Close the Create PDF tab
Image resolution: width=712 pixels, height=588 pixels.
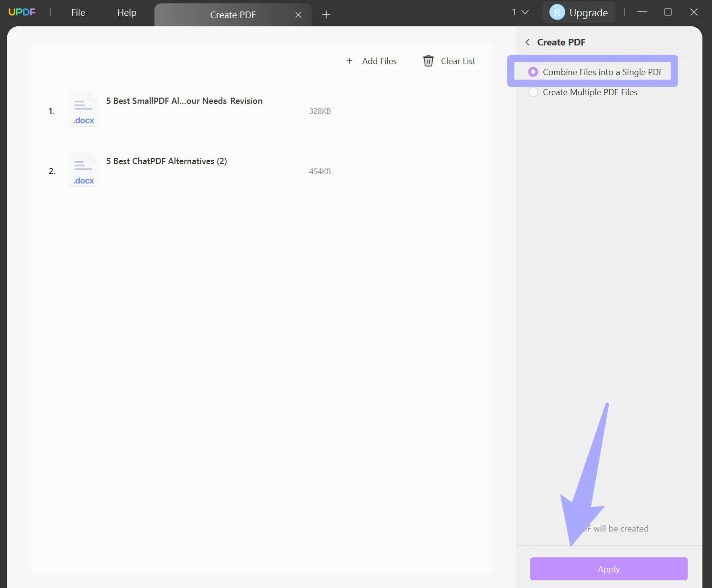[x=298, y=14]
